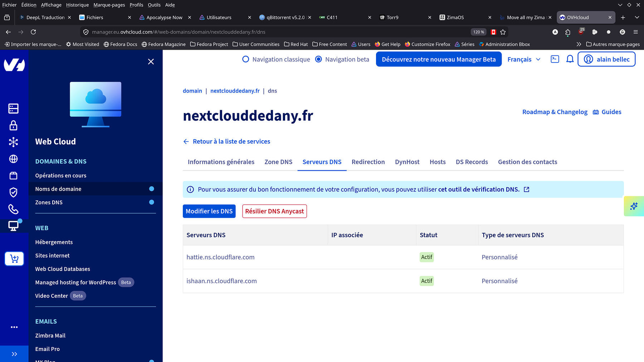Click Découvrez notre nouveau Manager Beta
Screen dimensions: 644x362
439,59
